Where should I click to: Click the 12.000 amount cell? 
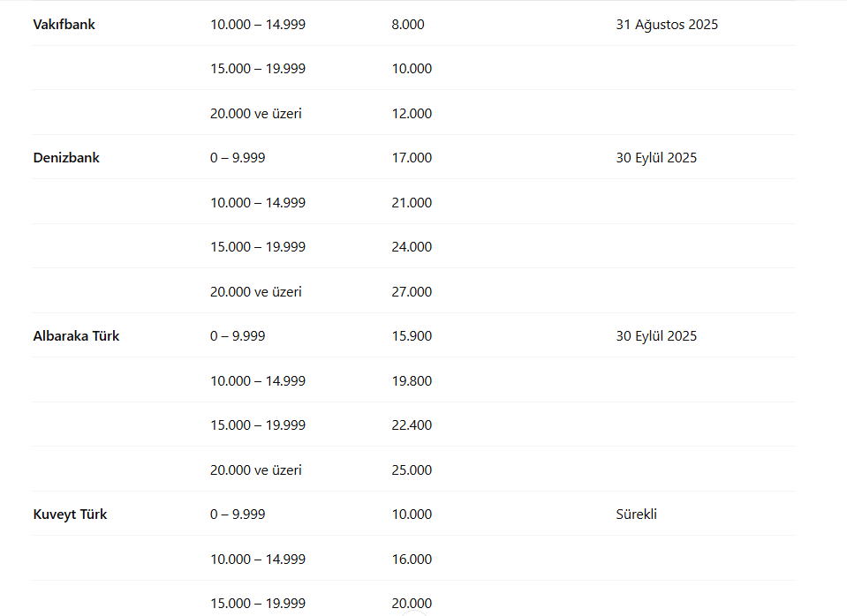[x=412, y=114]
